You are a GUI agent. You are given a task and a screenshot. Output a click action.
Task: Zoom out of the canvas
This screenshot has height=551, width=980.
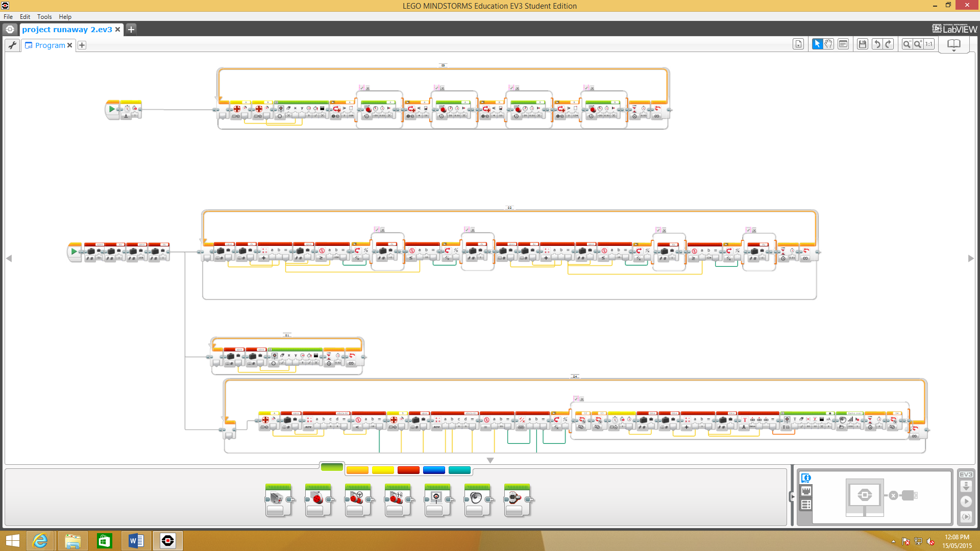pyautogui.click(x=907, y=44)
